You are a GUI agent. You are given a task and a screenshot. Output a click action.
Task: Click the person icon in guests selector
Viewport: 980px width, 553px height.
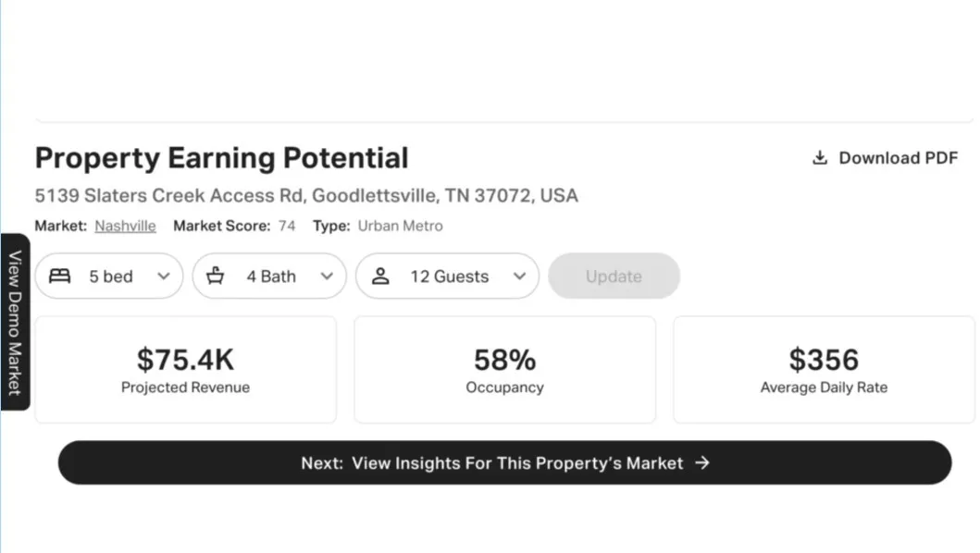[x=380, y=276]
